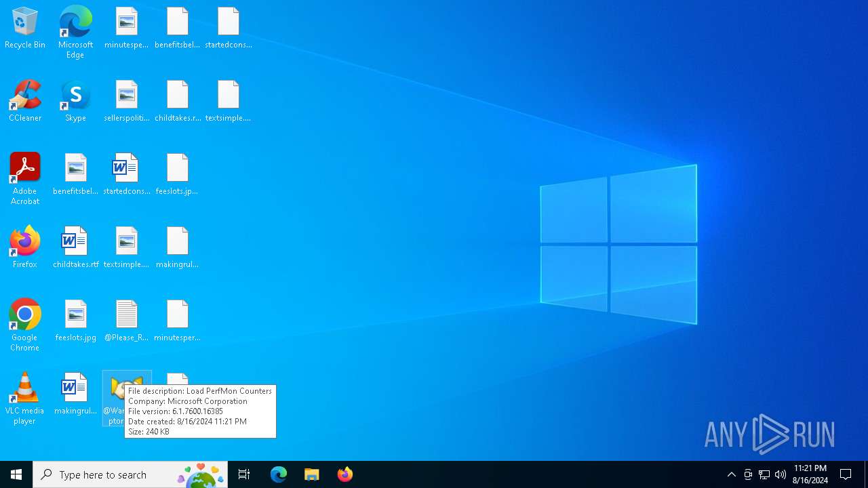Select the childtakes.rtf Word document icon
Image resolution: width=868 pixels, height=488 pixels.
point(75,248)
